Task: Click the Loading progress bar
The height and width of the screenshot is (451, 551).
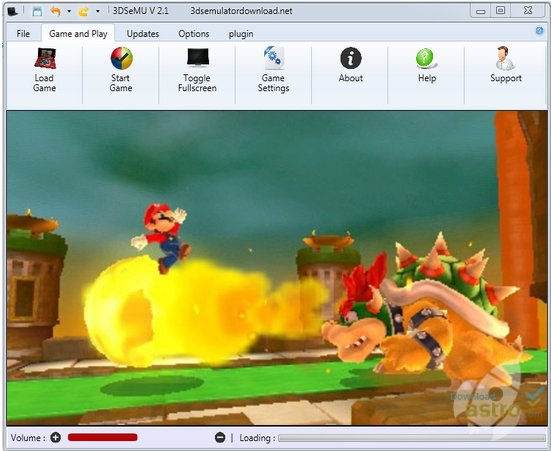Action: click(411, 438)
